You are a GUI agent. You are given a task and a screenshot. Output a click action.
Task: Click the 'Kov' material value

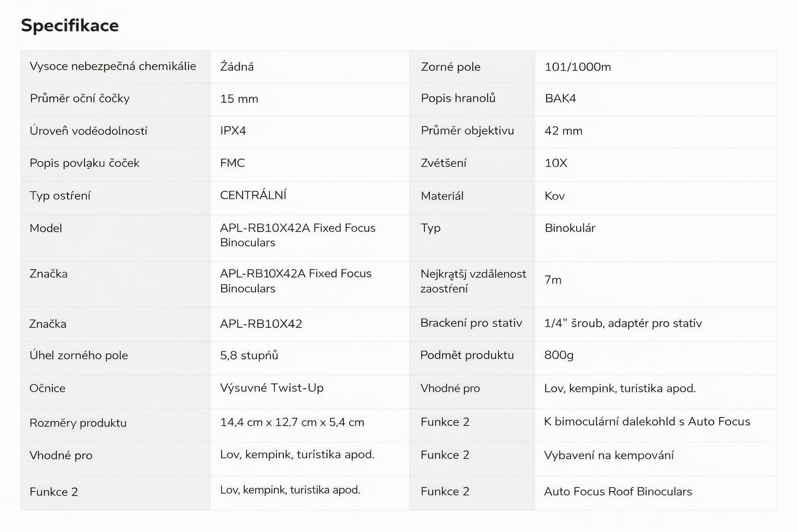click(x=554, y=196)
